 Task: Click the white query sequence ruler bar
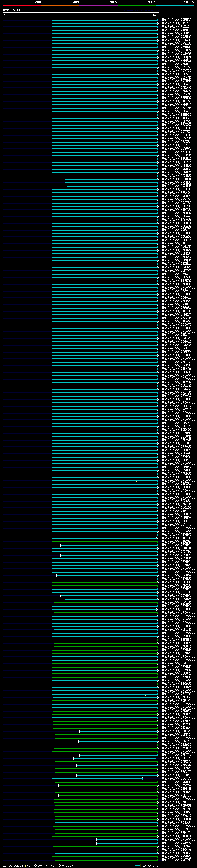click(81, 13)
